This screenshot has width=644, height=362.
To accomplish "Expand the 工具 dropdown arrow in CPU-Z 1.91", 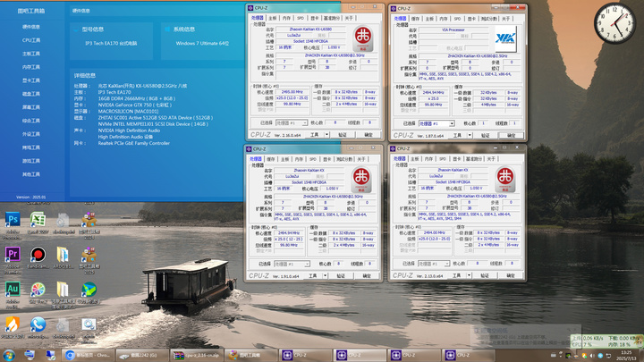I will pyautogui.click(x=325, y=276).
